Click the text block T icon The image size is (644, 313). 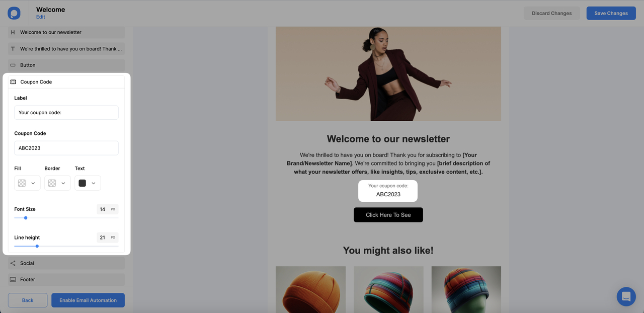pyautogui.click(x=13, y=49)
